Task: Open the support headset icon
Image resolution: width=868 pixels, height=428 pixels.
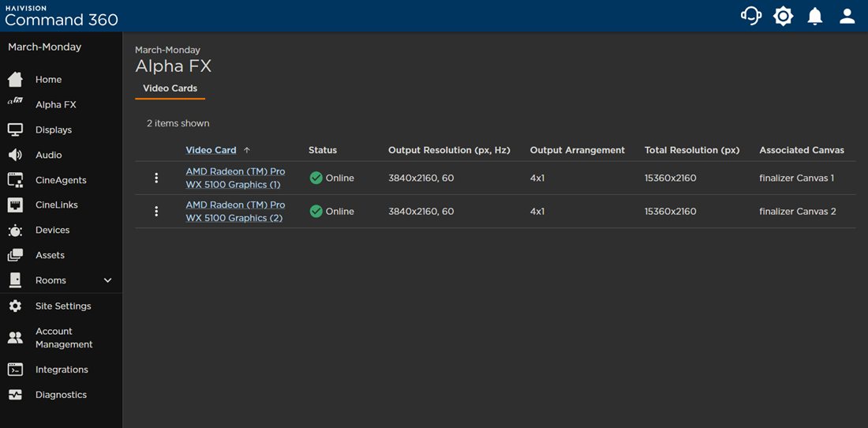Action: click(750, 16)
